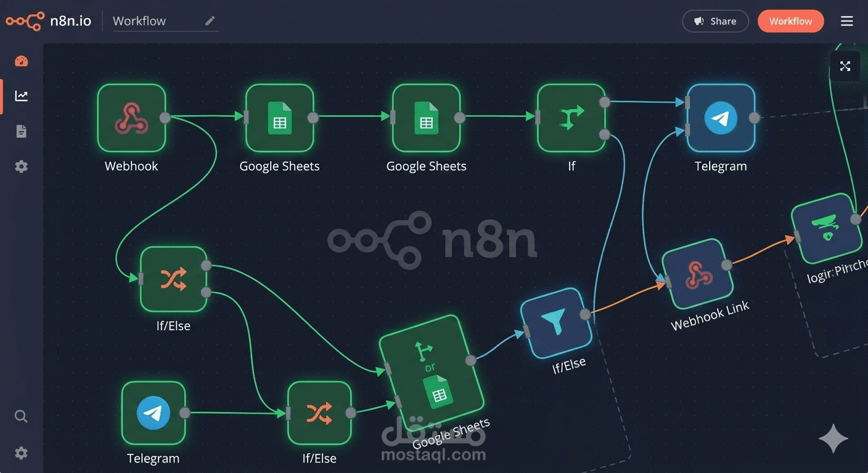Screen dimensions: 868x473
Task: Click the Share button
Action: point(715,20)
